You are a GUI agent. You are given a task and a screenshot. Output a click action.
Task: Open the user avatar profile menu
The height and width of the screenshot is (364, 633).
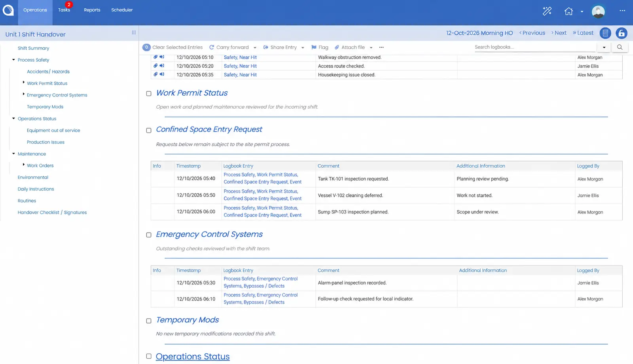(x=598, y=11)
